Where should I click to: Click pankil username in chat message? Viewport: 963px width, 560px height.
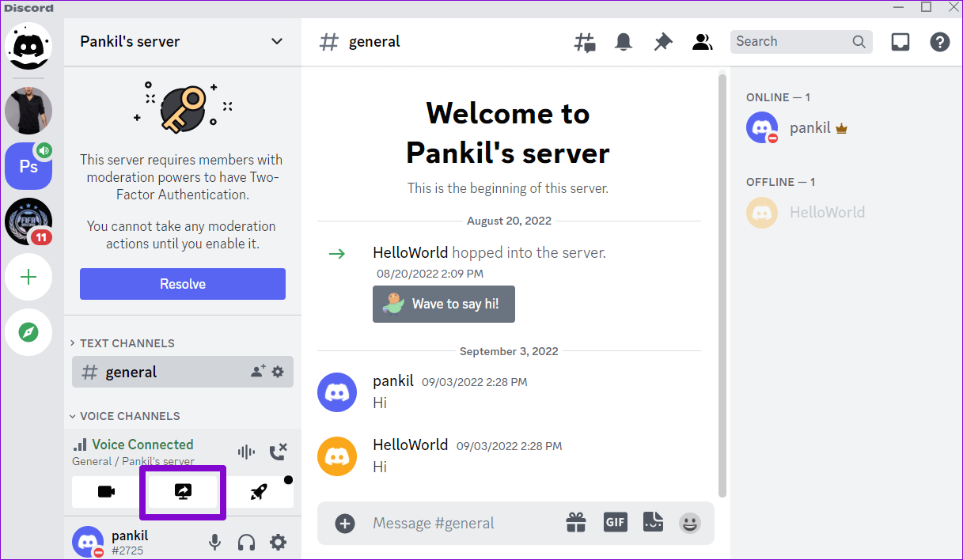click(x=393, y=380)
